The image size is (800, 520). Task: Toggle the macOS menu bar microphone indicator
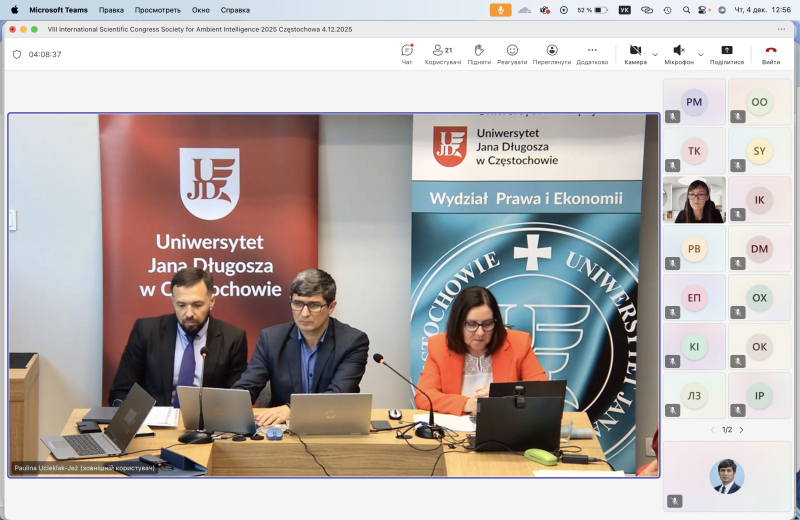(x=499, y=9)
